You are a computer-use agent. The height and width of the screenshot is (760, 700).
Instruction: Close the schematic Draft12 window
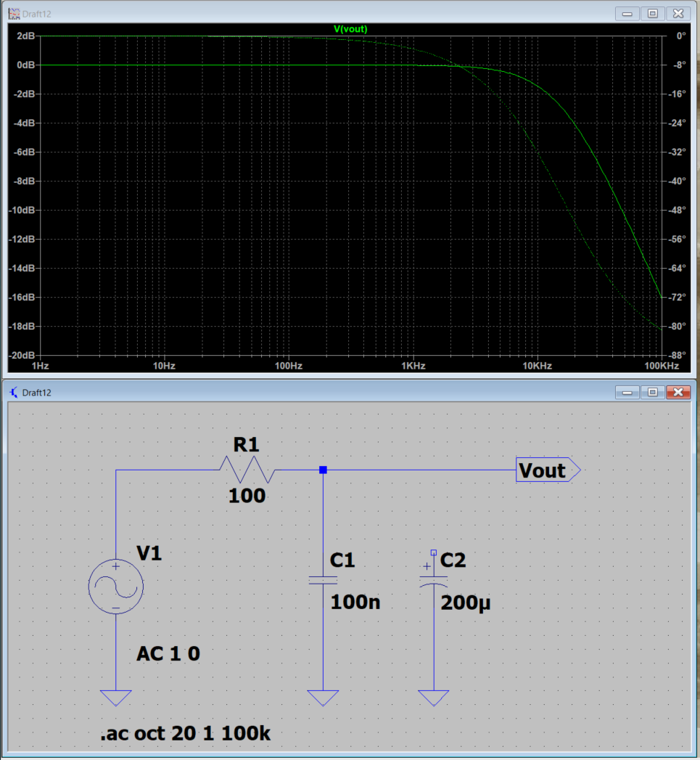click(x=678, y=392)
